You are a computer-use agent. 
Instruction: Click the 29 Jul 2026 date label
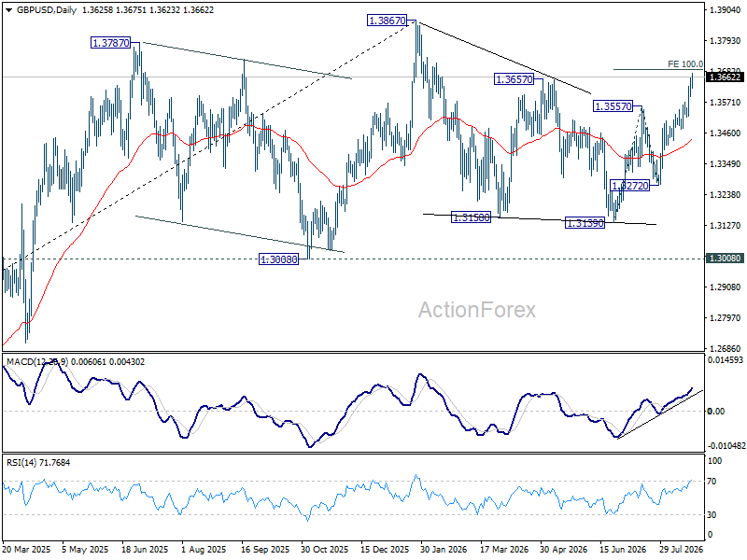pos(682,549)
